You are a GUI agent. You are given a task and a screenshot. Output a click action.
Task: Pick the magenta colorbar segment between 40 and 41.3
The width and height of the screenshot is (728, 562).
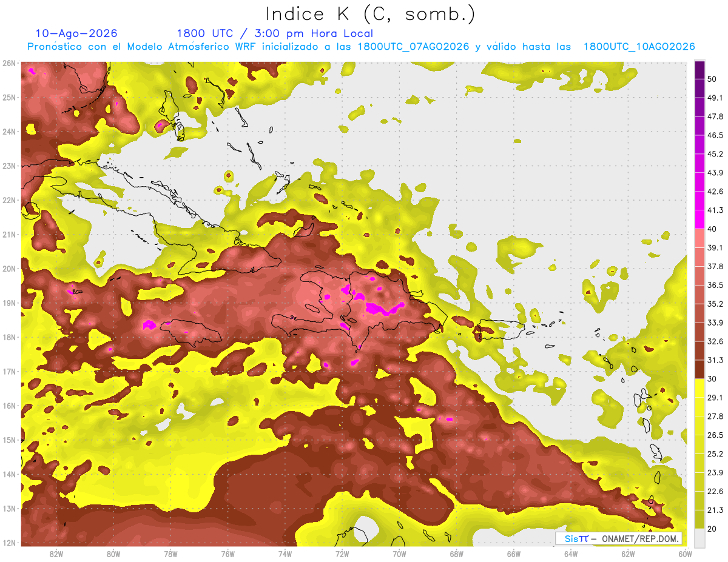[x=699, y=219]
